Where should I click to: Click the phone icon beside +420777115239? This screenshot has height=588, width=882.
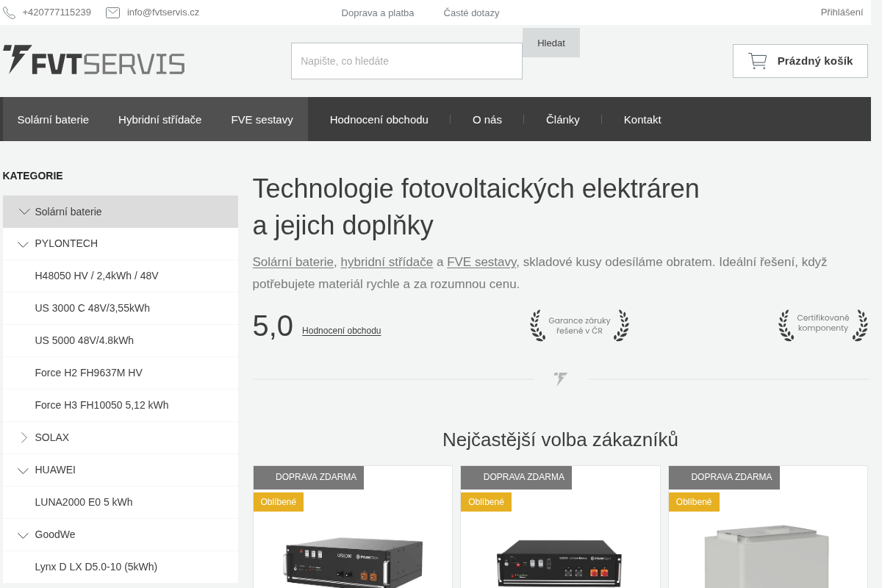click(x=9, y=12)
